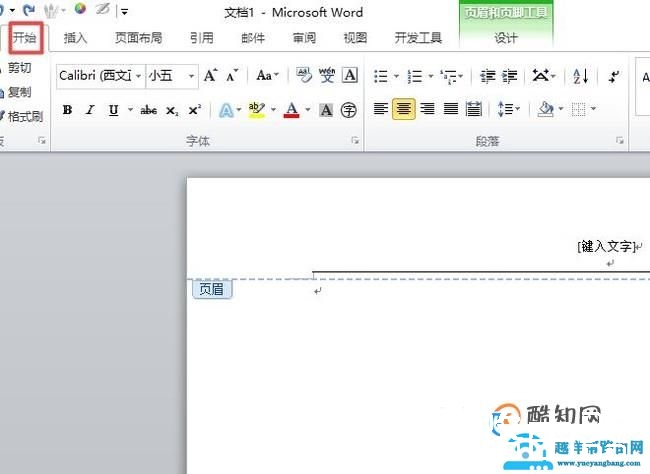Grow font size with large A icon
650x474 pixels.
pos(211,75)
